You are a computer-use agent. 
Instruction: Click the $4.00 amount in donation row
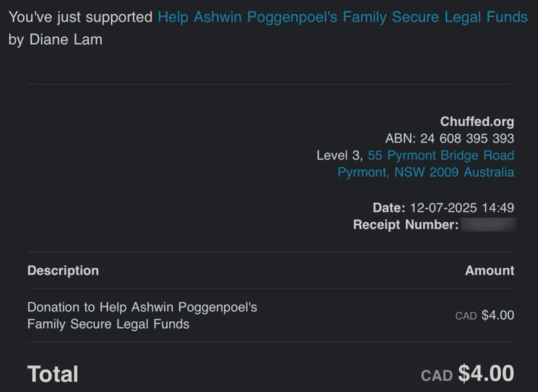[497, 315]
